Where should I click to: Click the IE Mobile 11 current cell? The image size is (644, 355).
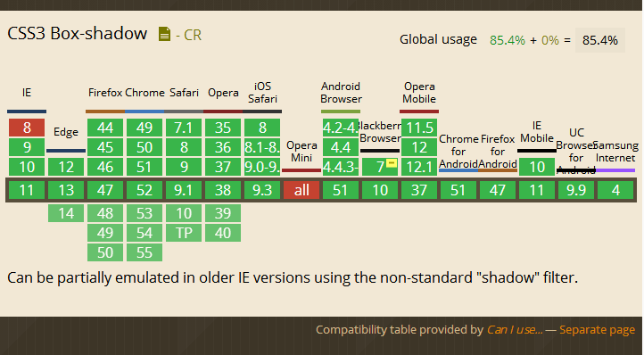[x=537, y=190]
